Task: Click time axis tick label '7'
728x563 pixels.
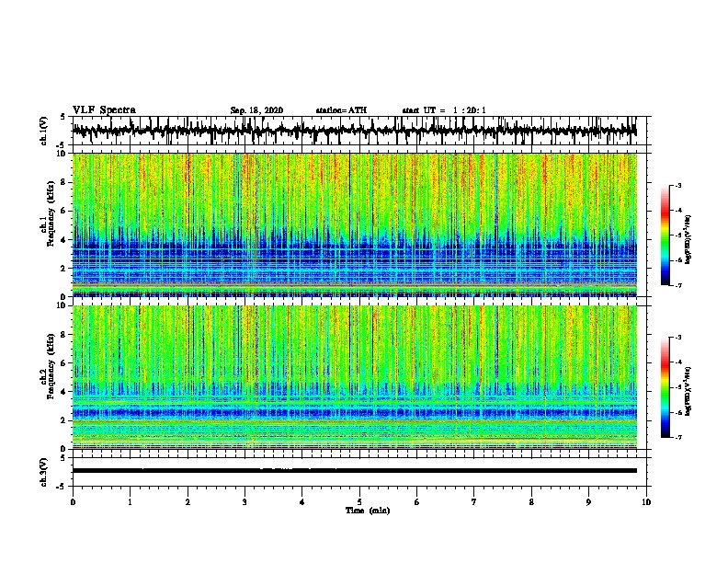Action: [474, 502]
